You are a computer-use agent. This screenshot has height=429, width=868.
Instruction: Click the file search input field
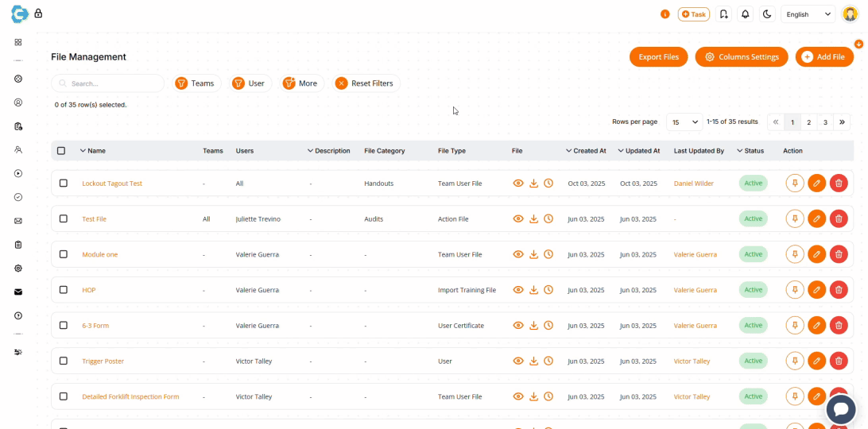coord(111,83)
